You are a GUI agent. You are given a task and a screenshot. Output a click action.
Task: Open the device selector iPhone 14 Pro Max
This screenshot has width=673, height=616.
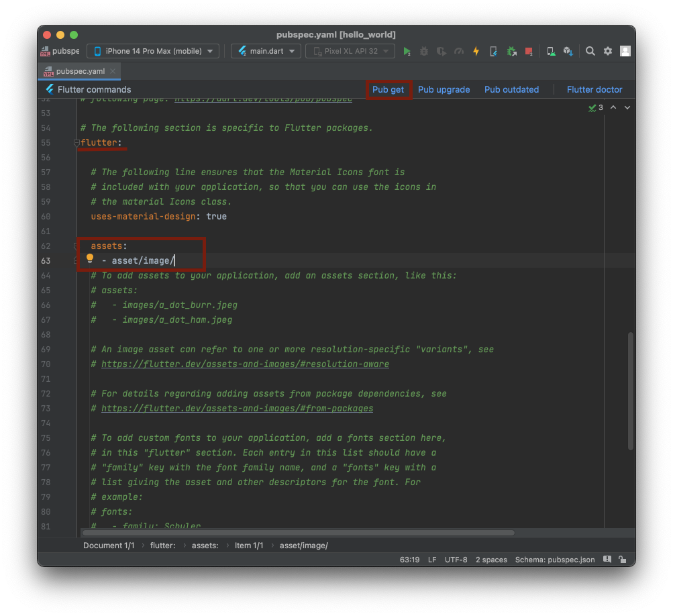click(153, 51)
